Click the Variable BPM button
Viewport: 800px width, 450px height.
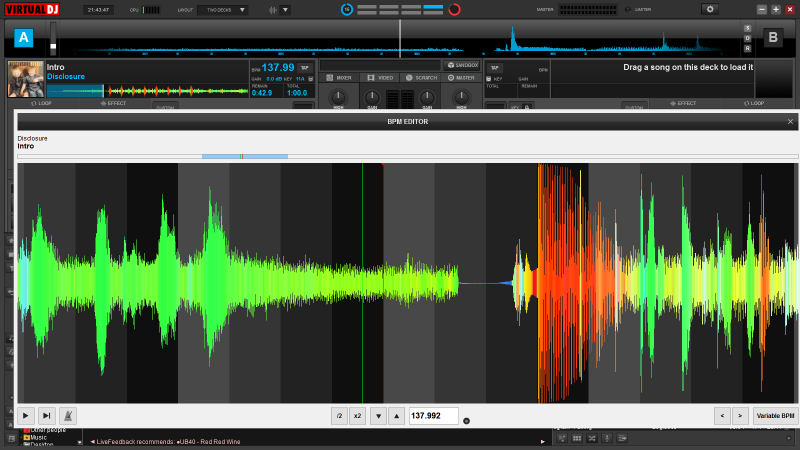(776, 416)
